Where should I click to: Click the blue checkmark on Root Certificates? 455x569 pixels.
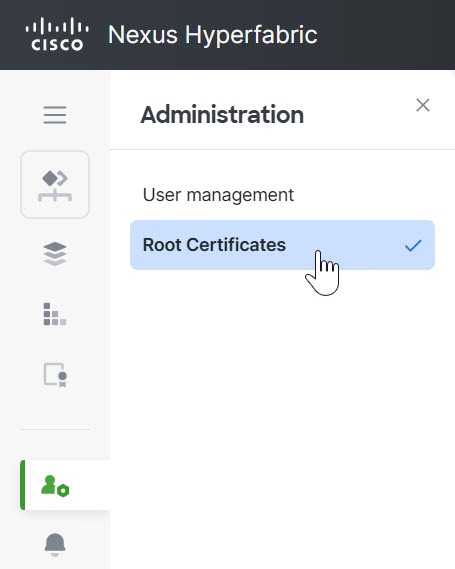pyautogui.click(x=413, y=246)
